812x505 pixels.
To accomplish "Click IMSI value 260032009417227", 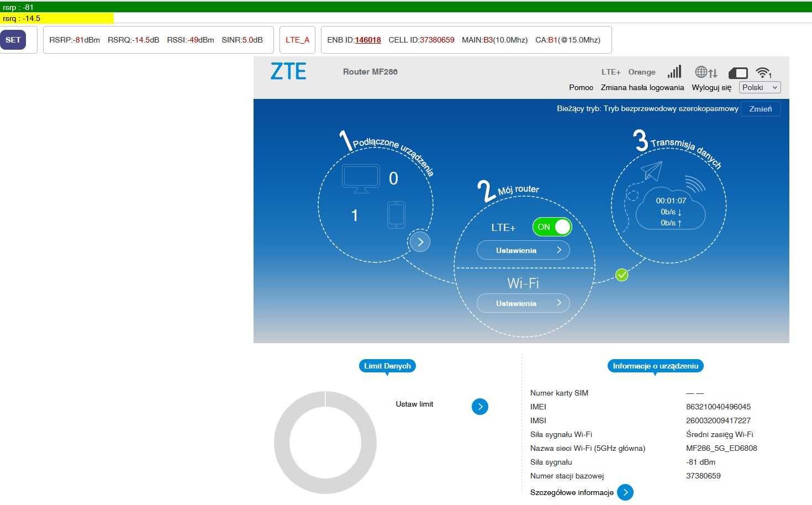I will click(718, 420).
